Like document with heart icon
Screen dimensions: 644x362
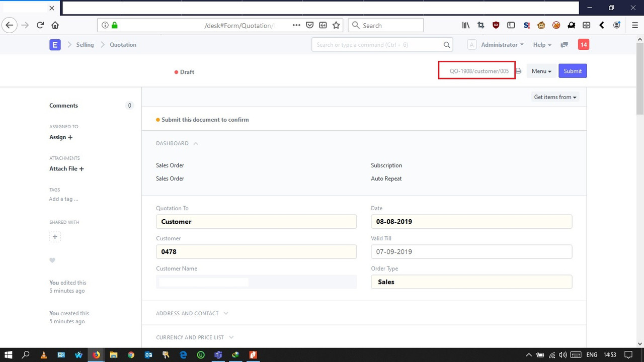coord(52,260)
